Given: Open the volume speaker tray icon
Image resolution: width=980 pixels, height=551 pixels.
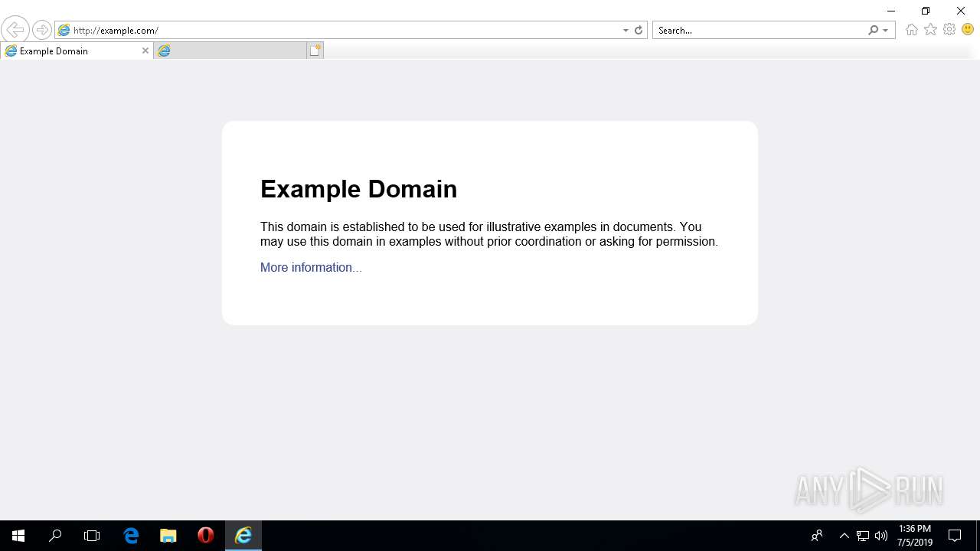Looking at the screenshot, I should tap(881, 536).
